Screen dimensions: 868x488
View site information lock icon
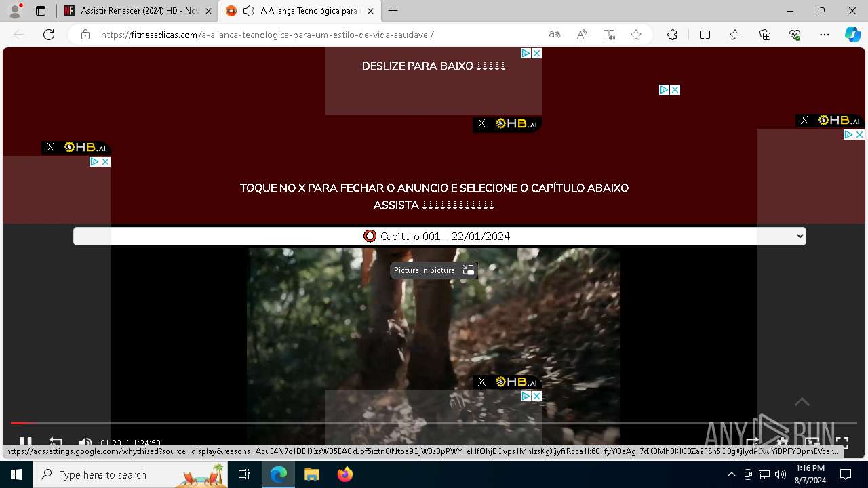(85, 35)
